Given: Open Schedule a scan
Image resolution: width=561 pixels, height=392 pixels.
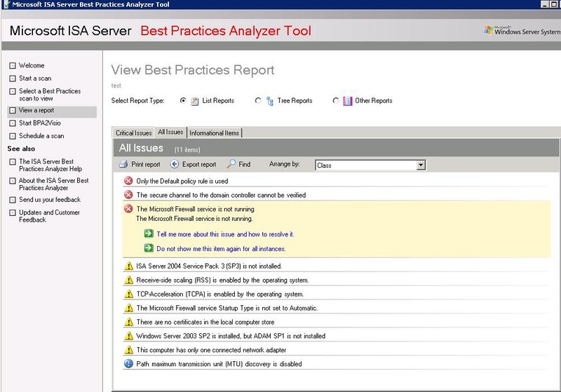Looking at the screenshot, I should coord(41,136).
